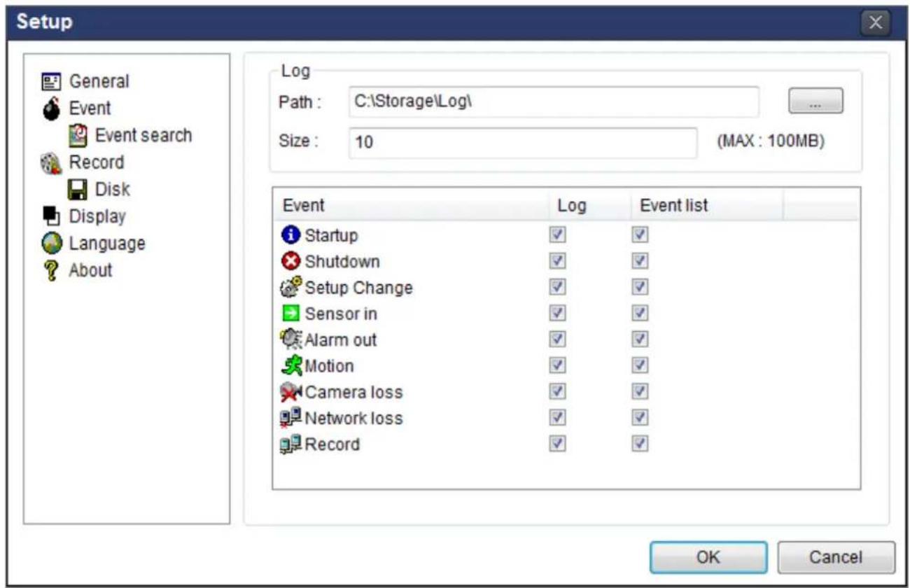Click the Camera loss event label
Image resolution: width=910 pixels, height=588 pixels.
click(353, 392)
